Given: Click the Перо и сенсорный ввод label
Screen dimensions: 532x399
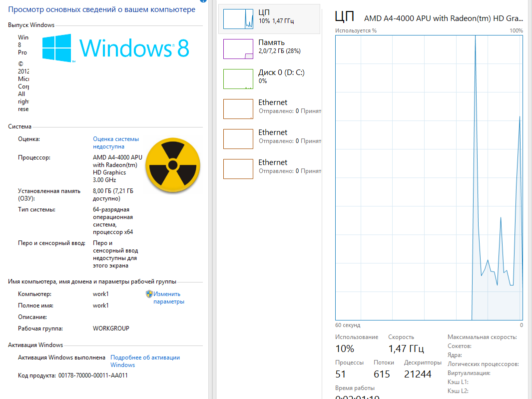Looking at the screenshot, I should [51, 243].
